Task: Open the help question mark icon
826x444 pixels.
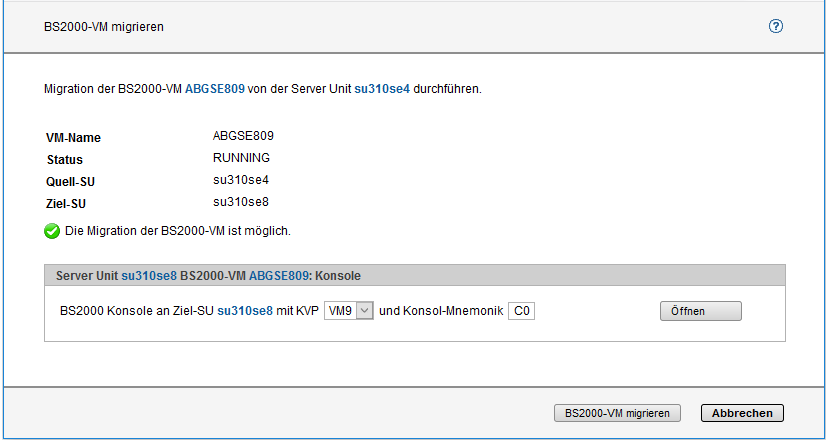Action: pos(775,26)
